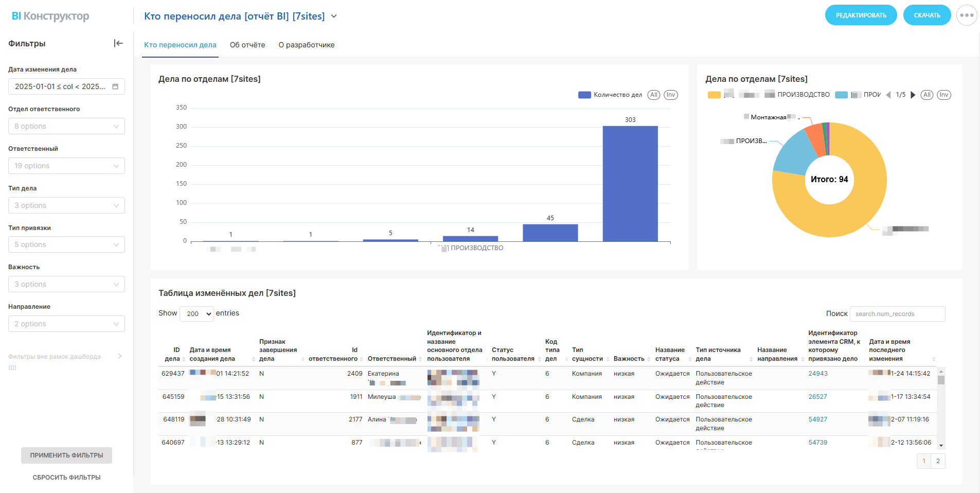Change the Show entries count selector
Viewport: 980px width, 493px height.
coord(197,313)
